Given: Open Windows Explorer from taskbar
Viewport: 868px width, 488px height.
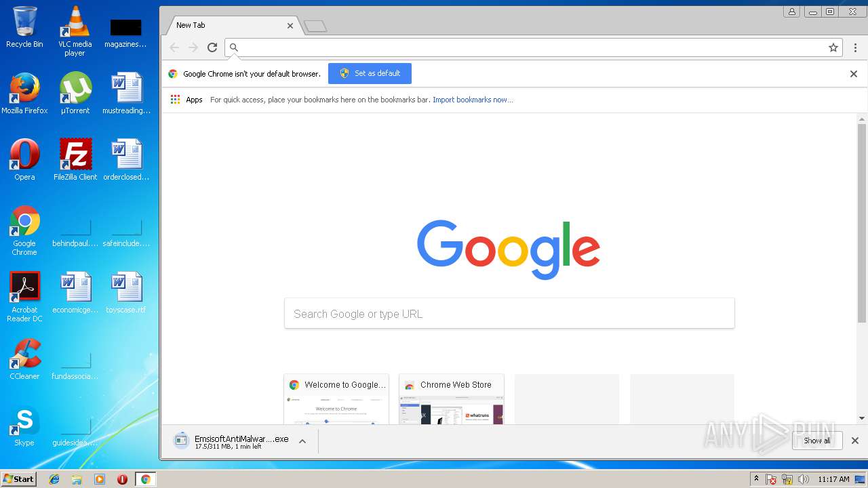Looking at the screenshot, I should pos(77,479).
